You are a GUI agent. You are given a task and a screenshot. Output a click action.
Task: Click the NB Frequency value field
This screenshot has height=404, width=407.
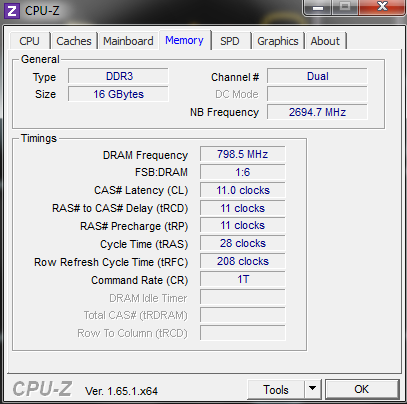(317, 112)
